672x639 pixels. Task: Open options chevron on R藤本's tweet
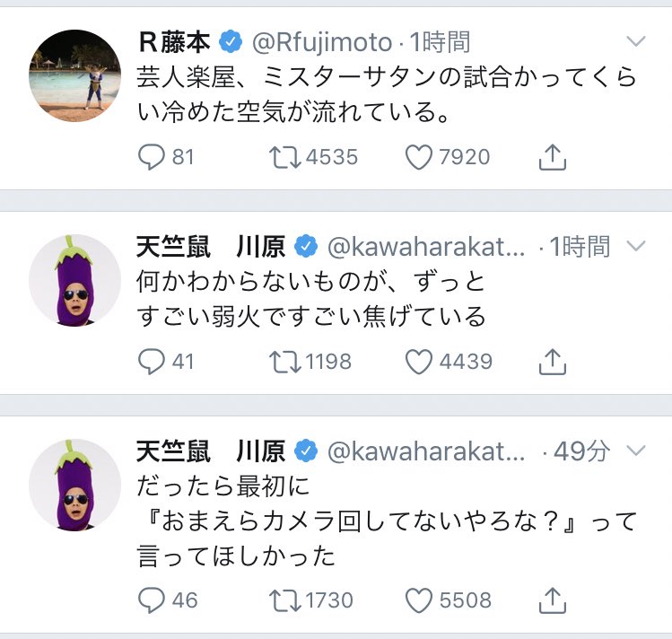(x=635, y=41)
